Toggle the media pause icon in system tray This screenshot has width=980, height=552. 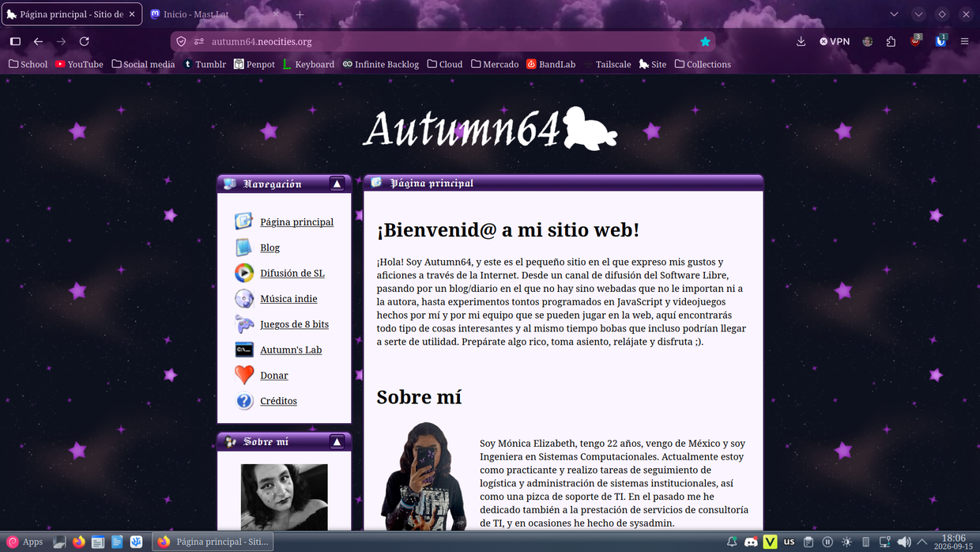pyautogui.click(x=827, y=542)
